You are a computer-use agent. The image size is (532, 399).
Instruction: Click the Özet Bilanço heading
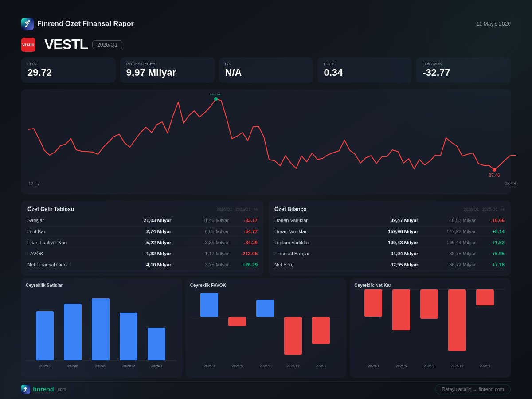290,209
